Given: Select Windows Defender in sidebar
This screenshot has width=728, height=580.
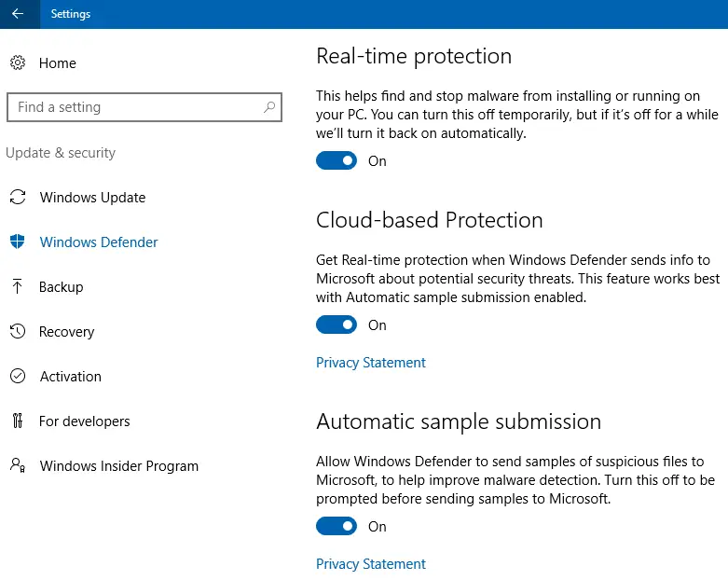Looking at the screenshot, I should pyautogui.click(x=99, y=242).
